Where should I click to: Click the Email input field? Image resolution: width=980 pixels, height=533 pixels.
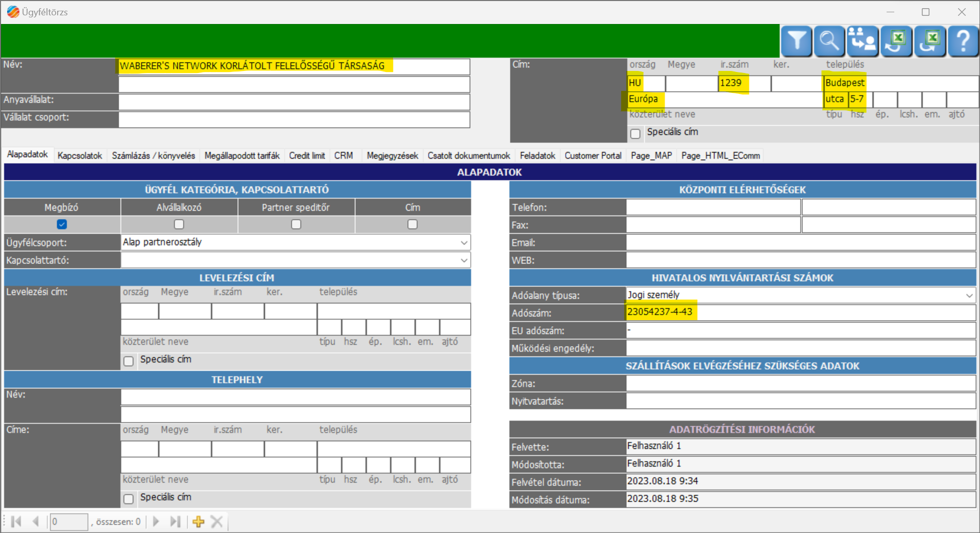(801, 243)
